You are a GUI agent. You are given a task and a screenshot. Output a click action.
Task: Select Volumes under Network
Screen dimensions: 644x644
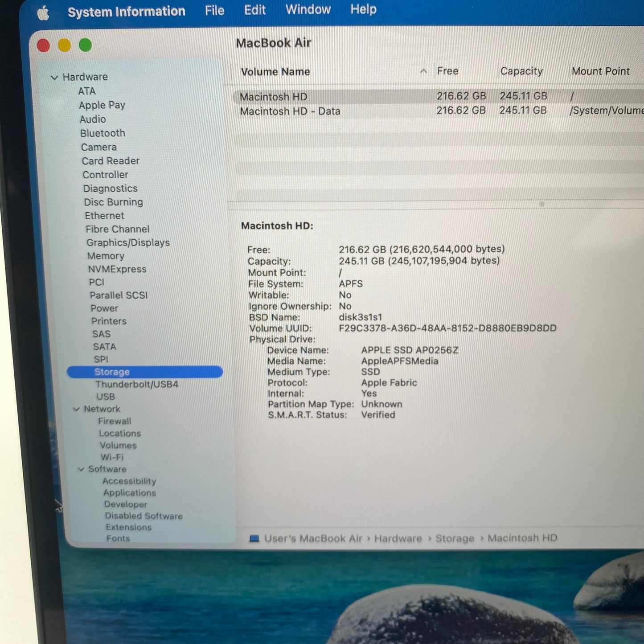[x=119, y=445]
